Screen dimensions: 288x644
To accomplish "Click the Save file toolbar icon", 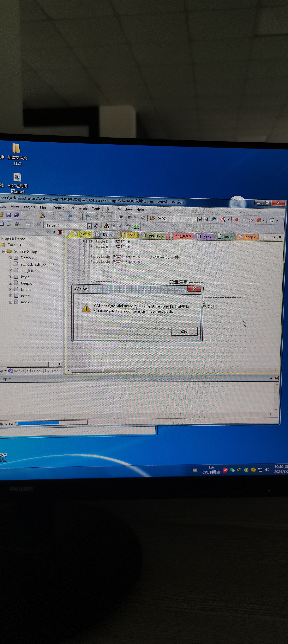I will point(9,215).
